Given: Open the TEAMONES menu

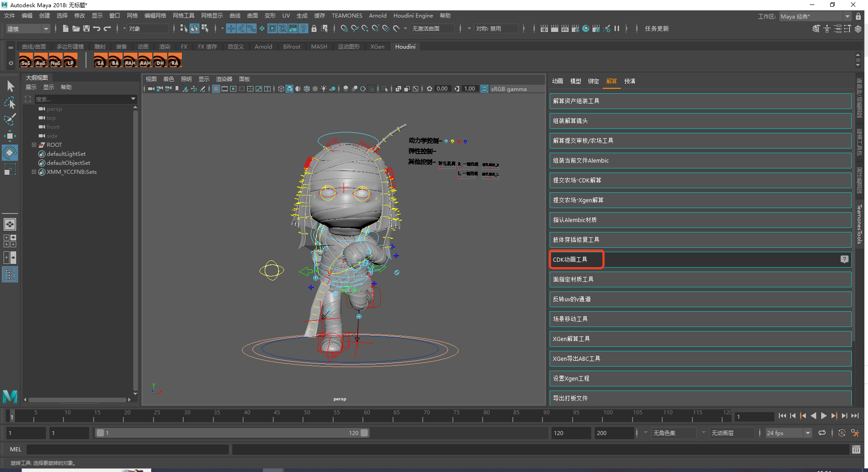Looking at the screenshot, I should click(347, 16).
